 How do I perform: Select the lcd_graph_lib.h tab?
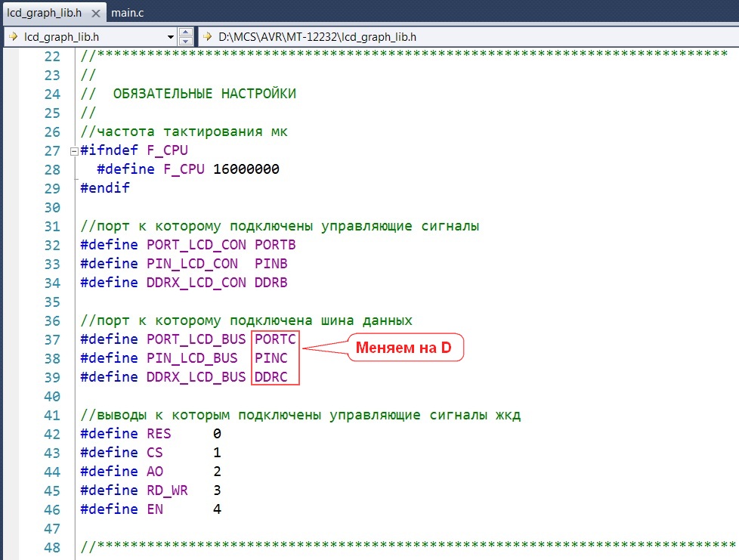(43, 13)
